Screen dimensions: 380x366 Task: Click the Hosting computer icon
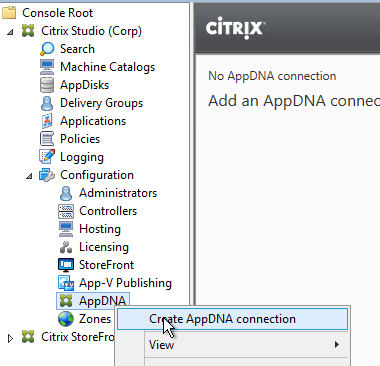66,229
